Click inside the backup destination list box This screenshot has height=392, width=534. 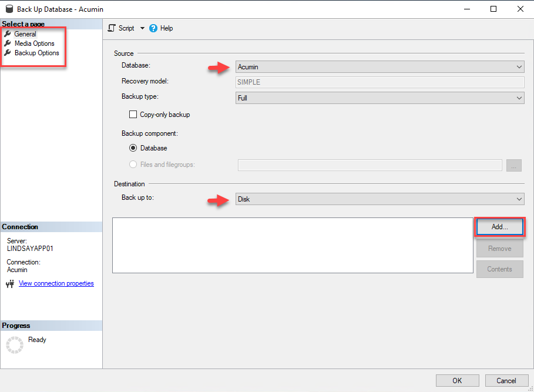click(293, 245)
